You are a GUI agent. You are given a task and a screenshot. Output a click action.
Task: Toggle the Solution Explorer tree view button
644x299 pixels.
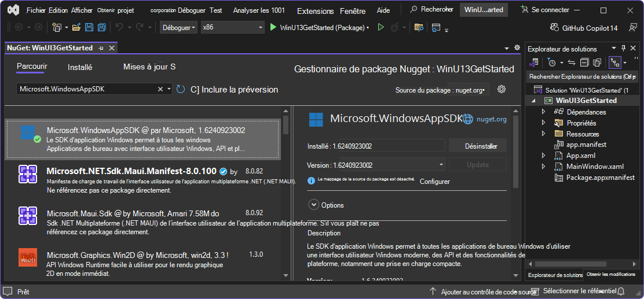point(615,63)
